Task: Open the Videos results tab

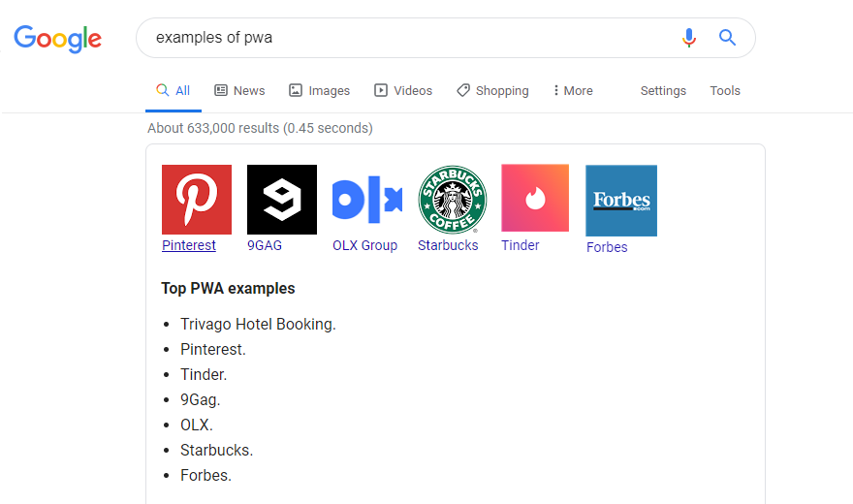Action: pyautogui.click(x=403, y=90)
